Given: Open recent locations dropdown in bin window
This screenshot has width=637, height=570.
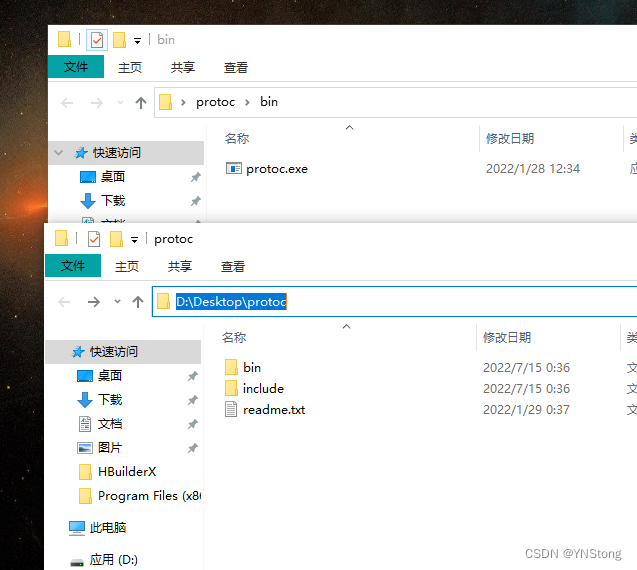Looking at the screenshot, I should pyautogui.click(x=120, y=102).
